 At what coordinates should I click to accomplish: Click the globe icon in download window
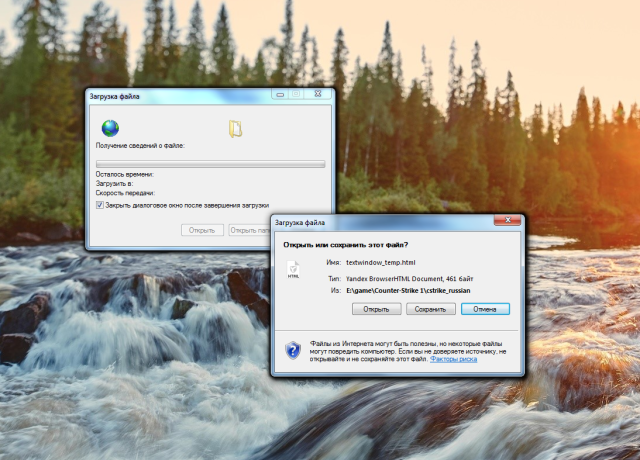(x=110, y=128)
